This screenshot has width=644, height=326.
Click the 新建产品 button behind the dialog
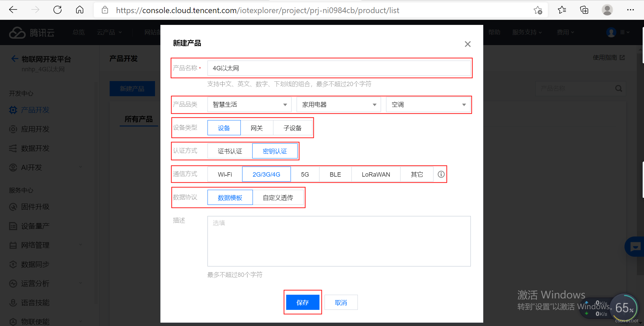(x=132, y=88)
